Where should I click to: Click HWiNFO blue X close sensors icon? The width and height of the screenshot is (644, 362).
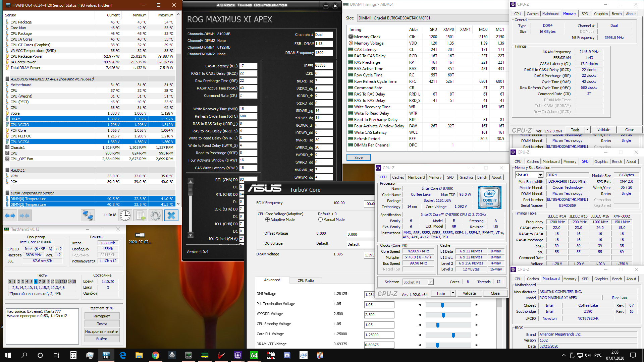point(171,216)
